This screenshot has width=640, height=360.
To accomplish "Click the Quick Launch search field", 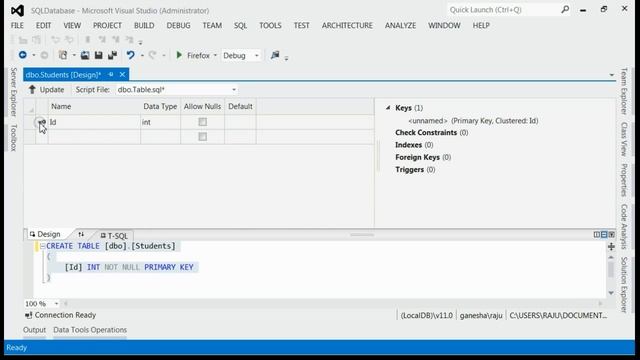I will pos(504,9).
